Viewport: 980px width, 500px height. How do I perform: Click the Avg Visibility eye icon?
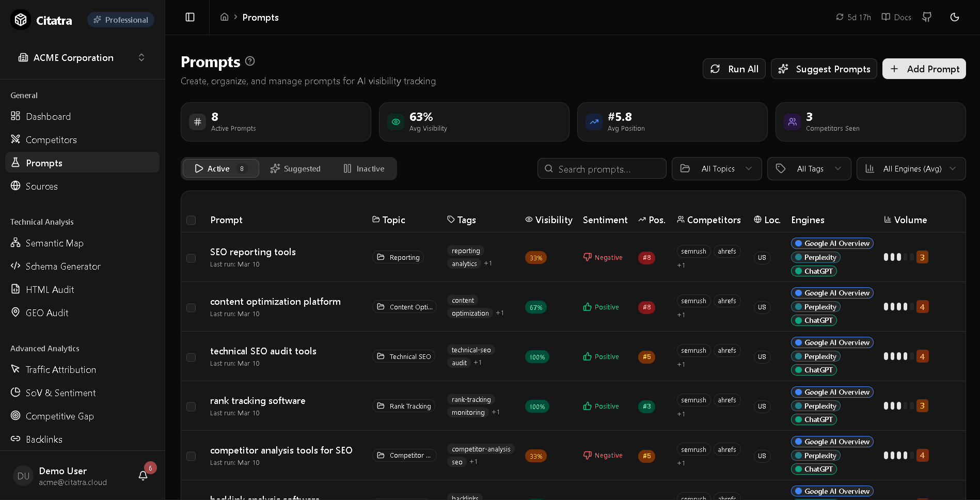pyautogui.click(x=396, y=122)
